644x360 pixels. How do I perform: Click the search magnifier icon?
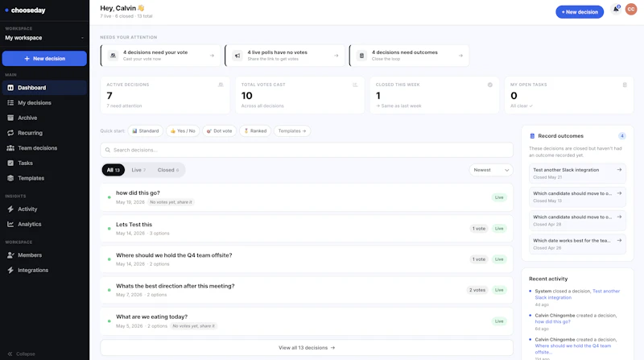click(108, 150)
